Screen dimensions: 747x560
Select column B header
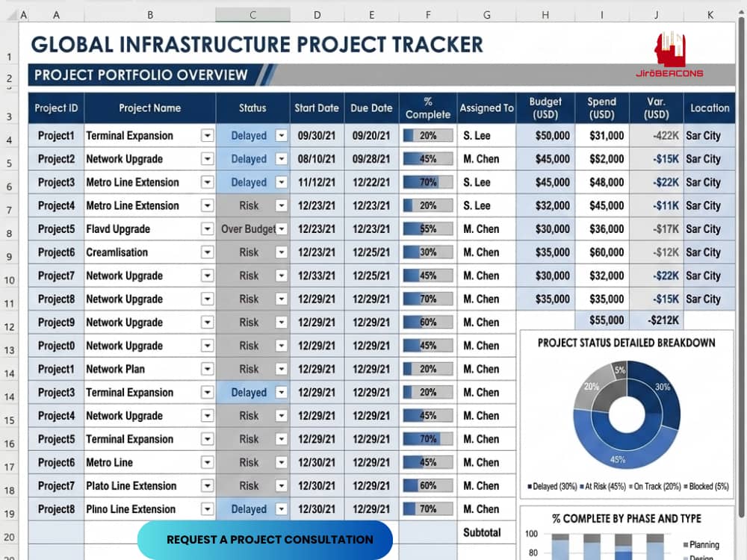pos(150,15)
